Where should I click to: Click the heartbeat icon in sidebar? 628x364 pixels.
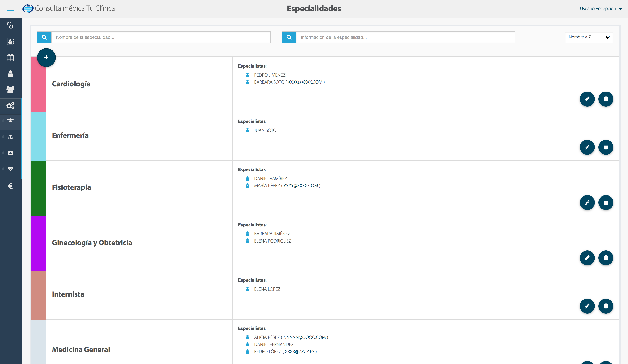point(10,169)
